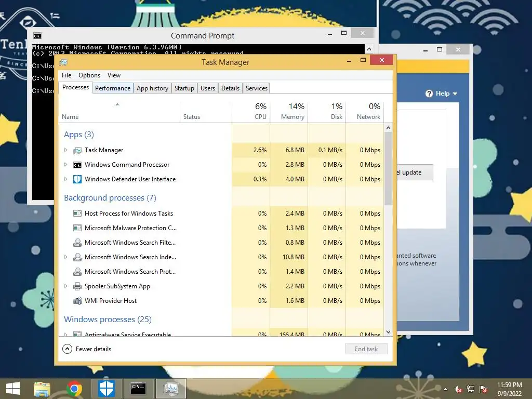Click the Spooler SubSystem App printer icon
Viewport: 532px width, 399px height.
(x=77, y=286)
